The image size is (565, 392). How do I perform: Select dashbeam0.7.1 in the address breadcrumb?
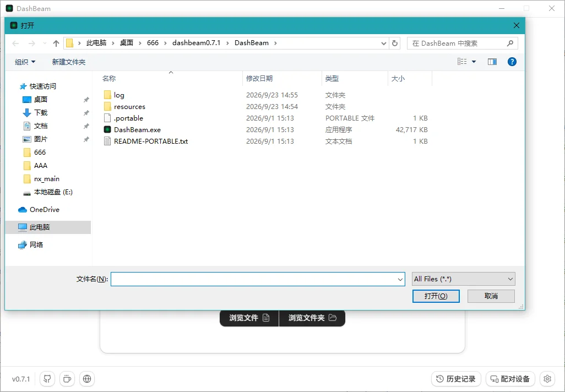coord(197,43)
